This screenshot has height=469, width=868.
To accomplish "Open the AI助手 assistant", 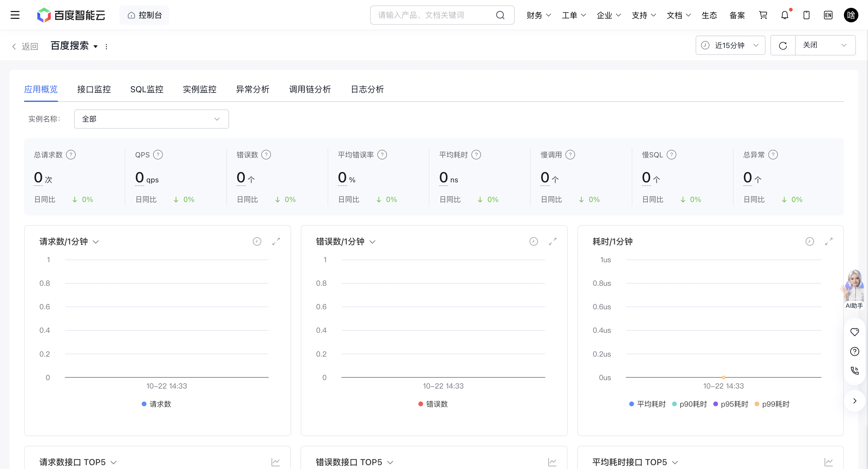I will (x=854, y=289).
